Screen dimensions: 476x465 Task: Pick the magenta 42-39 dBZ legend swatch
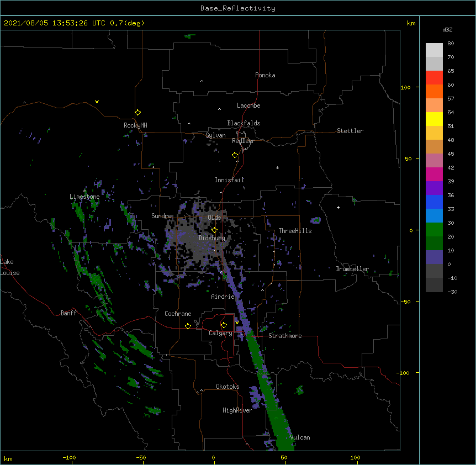pos(434,174)
